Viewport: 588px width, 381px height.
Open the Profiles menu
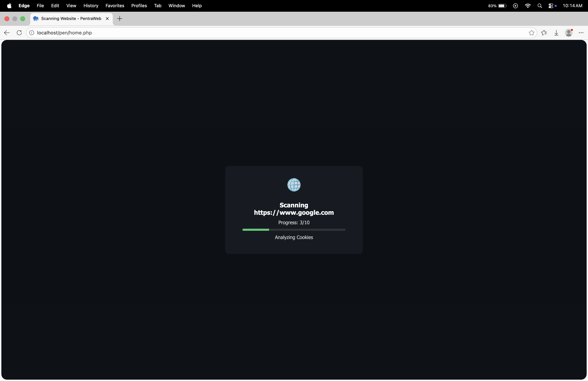[139, 6]
